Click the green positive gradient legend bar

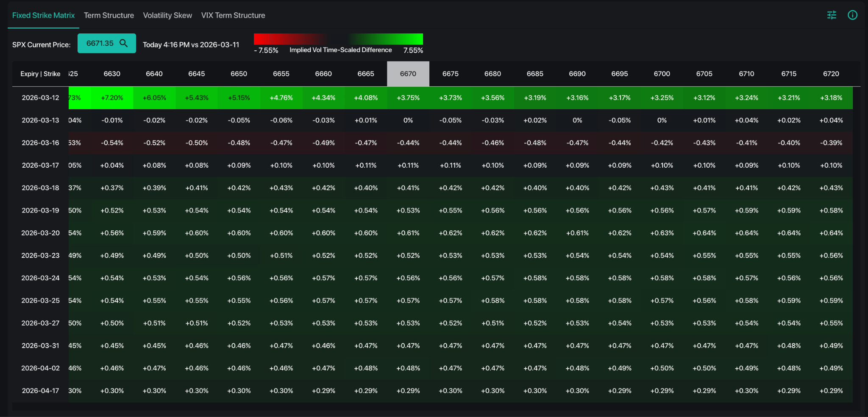(386, 39)
